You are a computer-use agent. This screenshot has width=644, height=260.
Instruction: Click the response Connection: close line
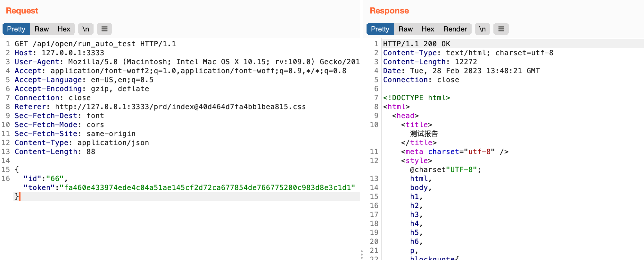(x=421, y=80)
